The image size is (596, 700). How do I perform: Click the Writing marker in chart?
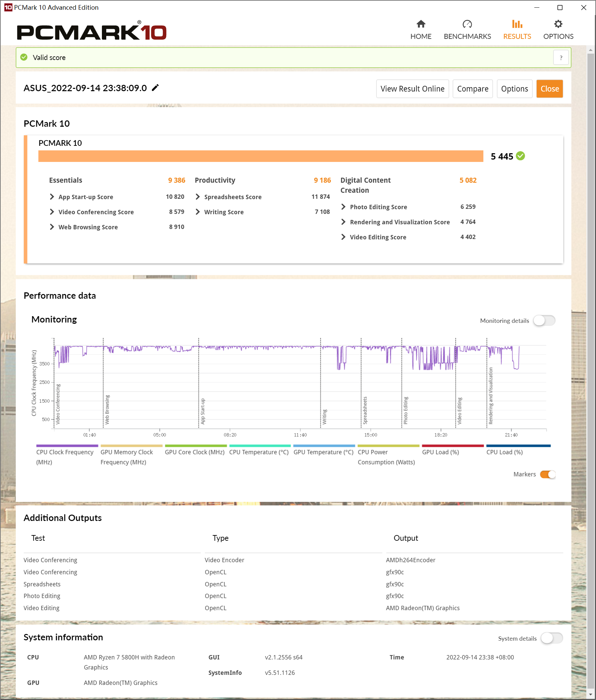pyautogui.click(x=324, y=417)
